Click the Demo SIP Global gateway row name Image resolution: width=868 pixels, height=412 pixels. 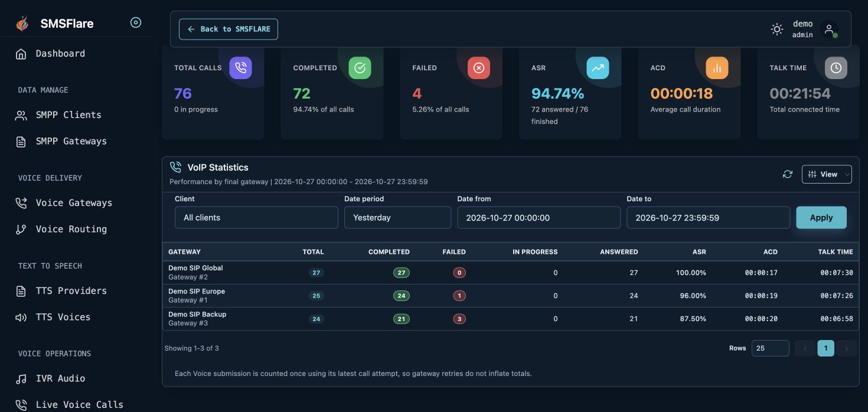pos(195,268)
